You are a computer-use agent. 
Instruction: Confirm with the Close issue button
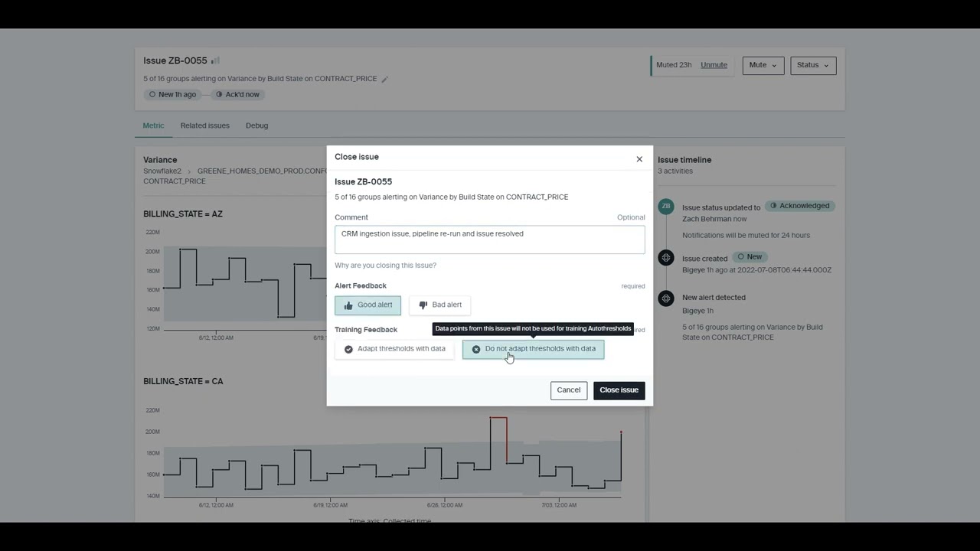coord(619,390)
